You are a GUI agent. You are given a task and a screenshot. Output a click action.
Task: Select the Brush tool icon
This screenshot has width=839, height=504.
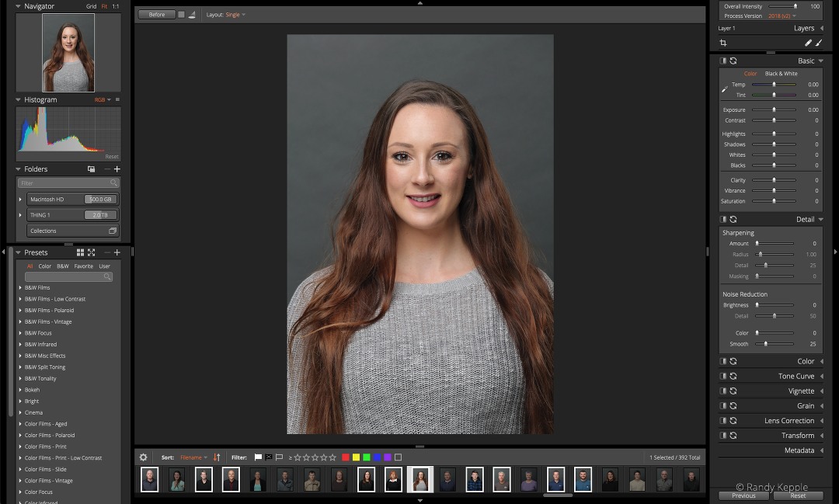tap(819, 43)
